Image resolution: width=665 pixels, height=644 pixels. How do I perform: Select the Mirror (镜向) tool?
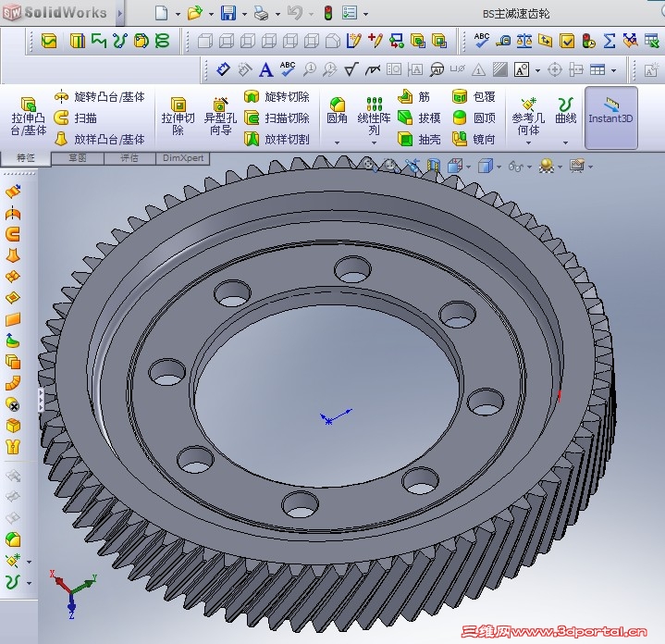[x=474, y=139]
